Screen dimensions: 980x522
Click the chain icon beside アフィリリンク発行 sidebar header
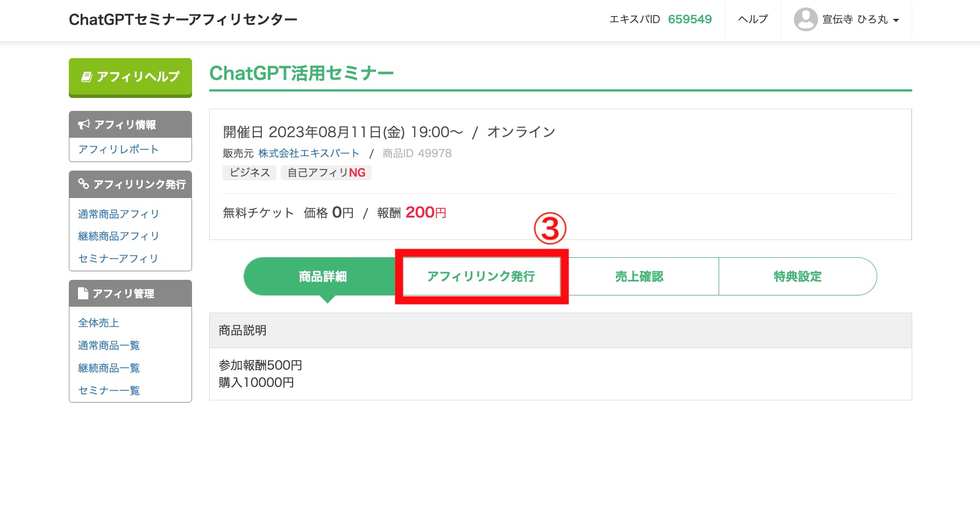click(x=83, y=184)
